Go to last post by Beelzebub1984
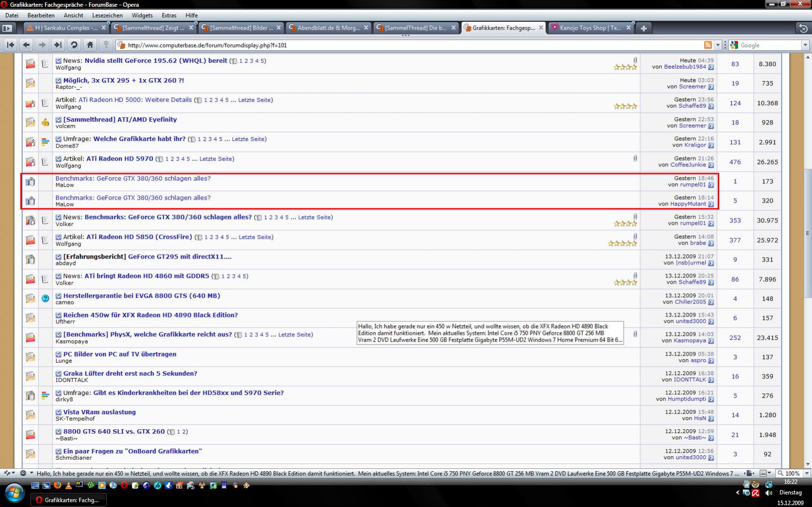This screenshot has height=507, width=812. pos(711,67)
